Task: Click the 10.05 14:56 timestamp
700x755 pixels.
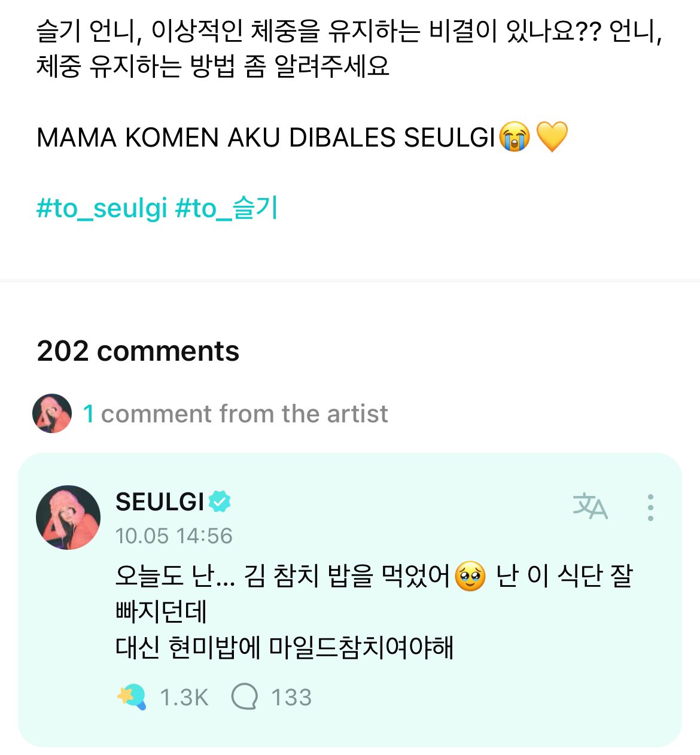Action: (x=174, y=535)
